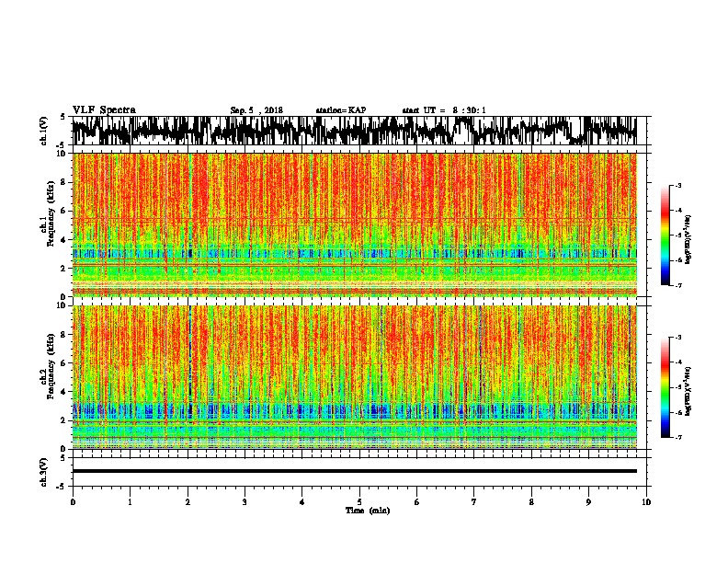Click the 'start UT = 8:30:1' label

(x=444, y=110)
